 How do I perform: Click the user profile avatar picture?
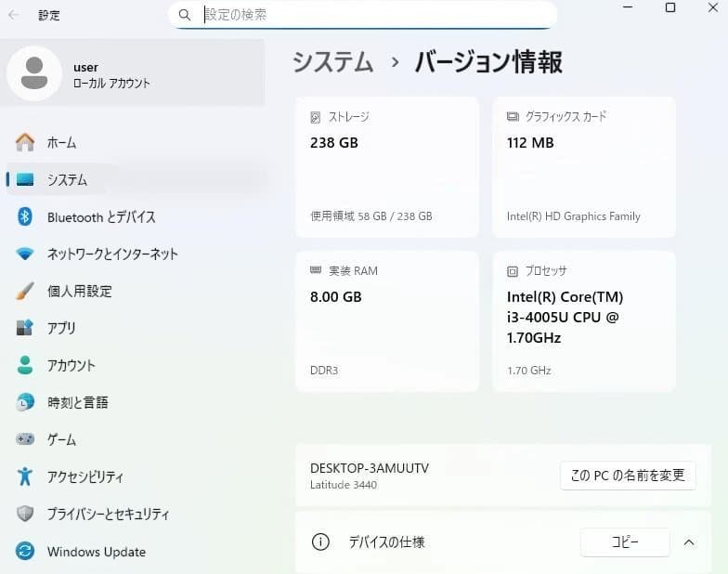click(x=34, y=73)
